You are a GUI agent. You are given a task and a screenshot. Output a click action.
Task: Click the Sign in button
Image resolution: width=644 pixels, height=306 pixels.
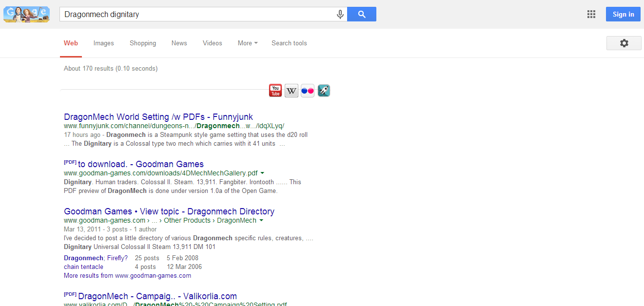pyautogui.click(x=623, y=14)
